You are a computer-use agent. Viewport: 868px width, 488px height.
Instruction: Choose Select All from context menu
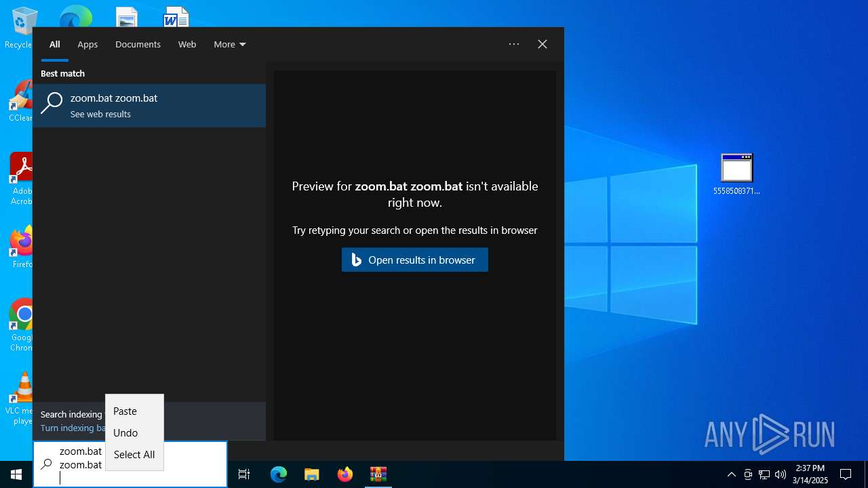134,455
